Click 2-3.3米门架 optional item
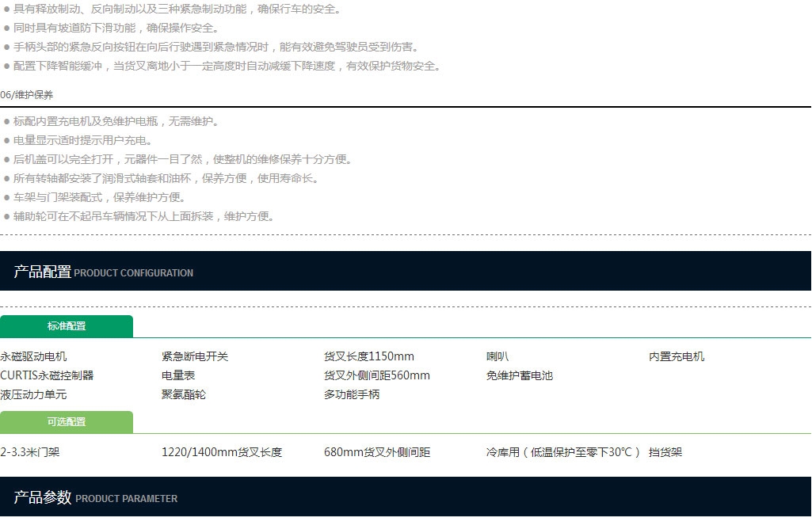 point(30,452)
